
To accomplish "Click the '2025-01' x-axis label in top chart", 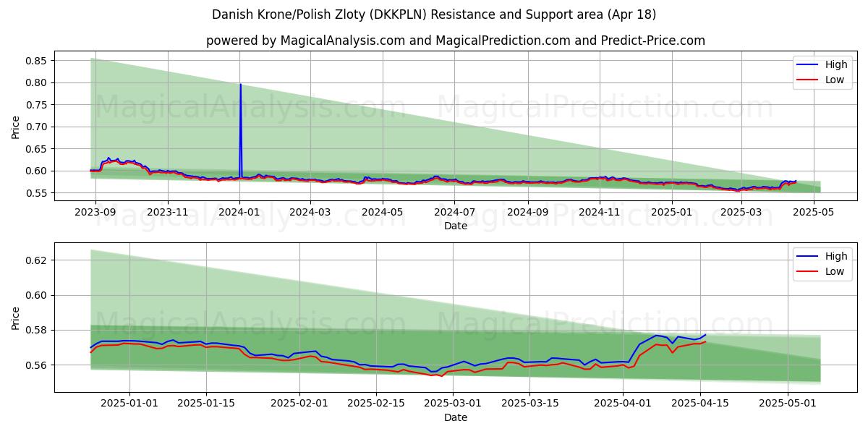I will tap(671, 212).
